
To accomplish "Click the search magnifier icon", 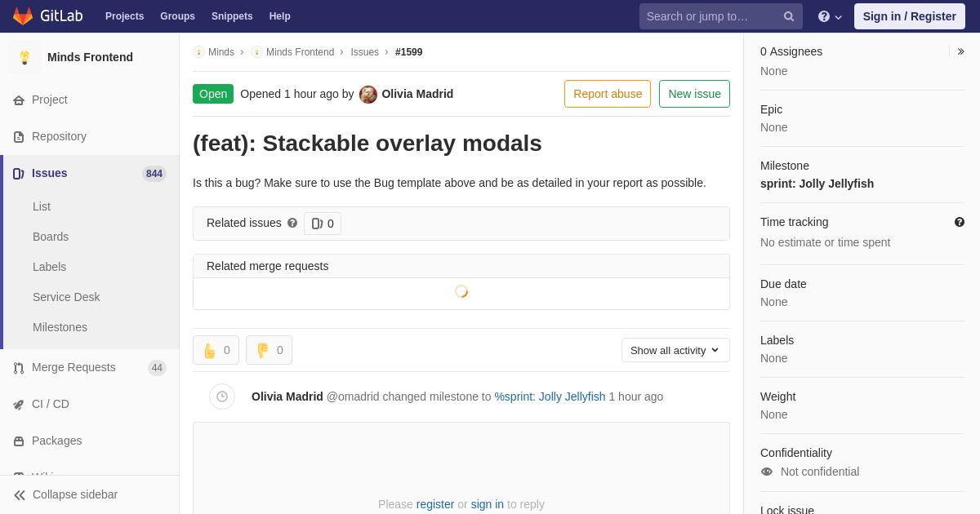I will coord(789,16).
